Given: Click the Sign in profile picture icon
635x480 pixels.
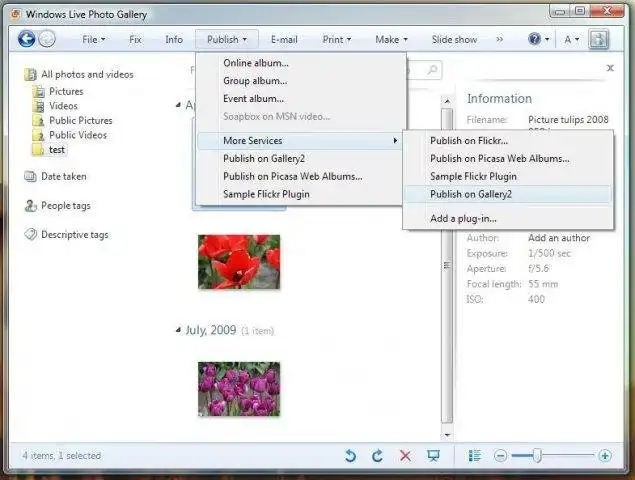Looking at the screenshot, I should 599,39.
